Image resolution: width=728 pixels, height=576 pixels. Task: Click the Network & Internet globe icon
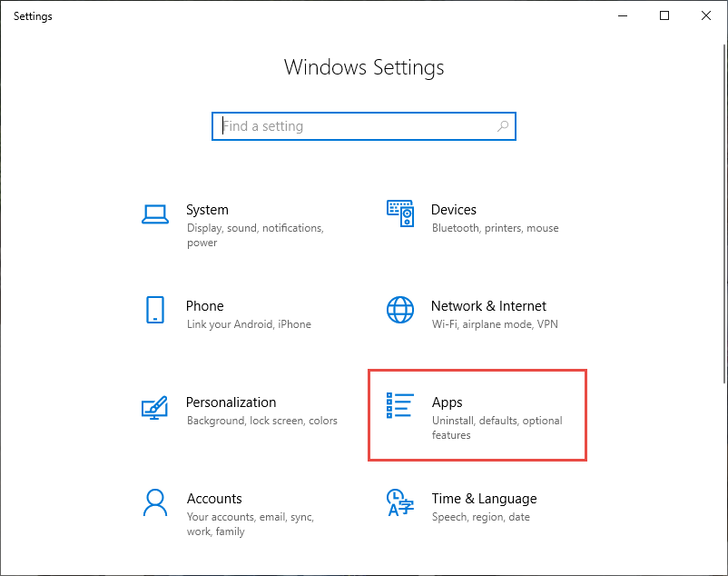point(400,310)
